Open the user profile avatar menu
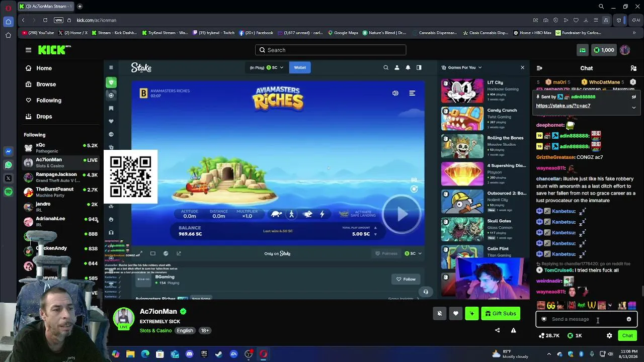 point(625,50)
